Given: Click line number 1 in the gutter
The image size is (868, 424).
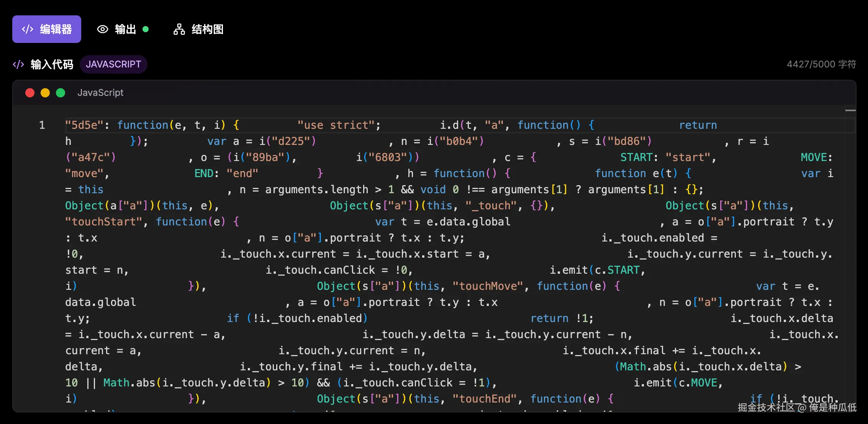Looking at the screenshot, I should click(42, 125).
